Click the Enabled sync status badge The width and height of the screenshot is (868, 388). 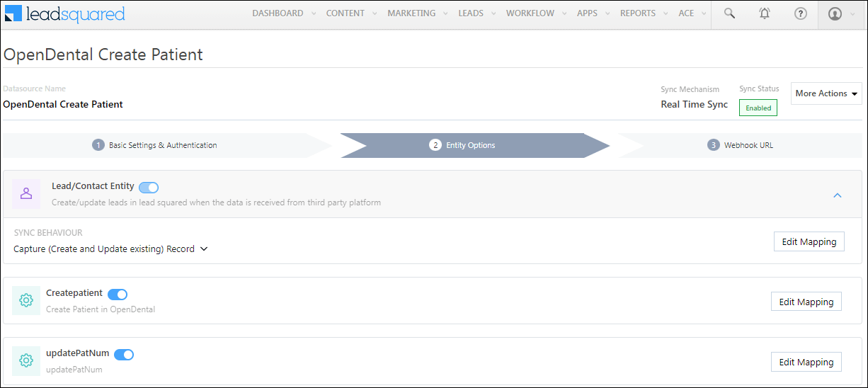(x=758, y=108)
